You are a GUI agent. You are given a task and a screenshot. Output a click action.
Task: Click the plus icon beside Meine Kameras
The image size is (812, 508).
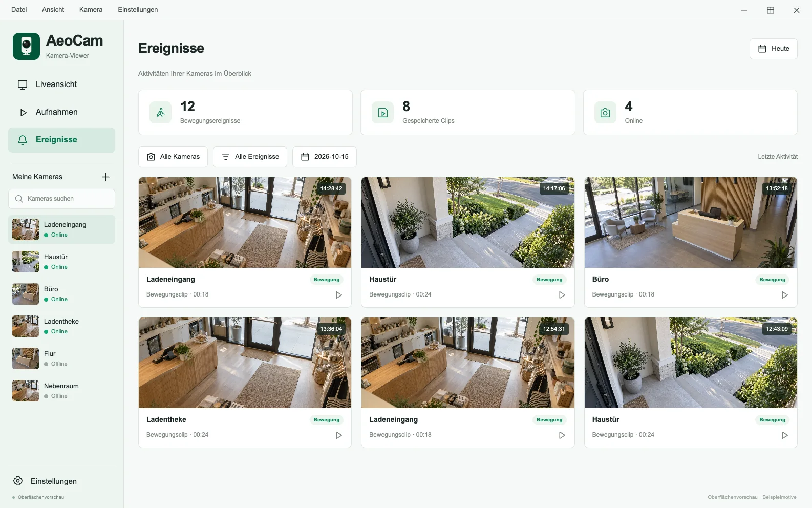[105, 177]
